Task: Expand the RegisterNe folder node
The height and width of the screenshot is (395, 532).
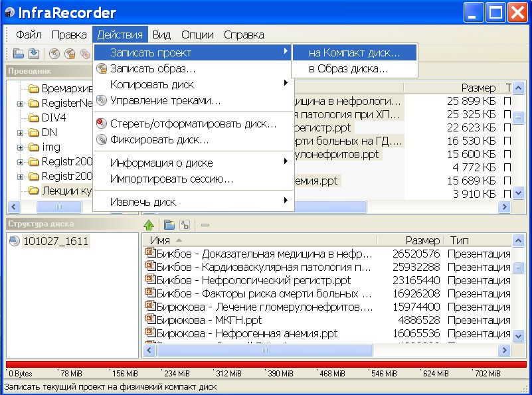Action: coord(21,104)
